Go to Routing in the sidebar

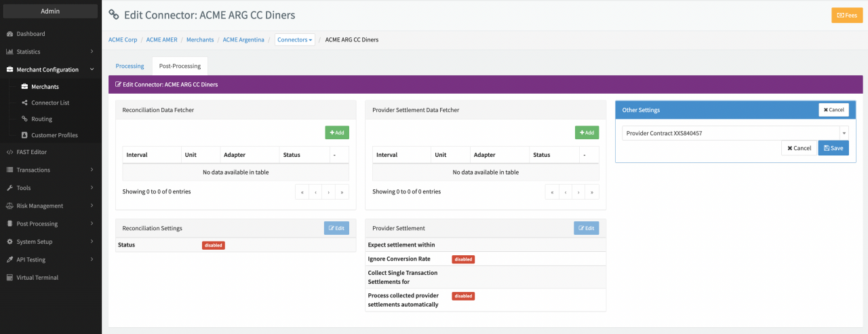coord(41,119)
